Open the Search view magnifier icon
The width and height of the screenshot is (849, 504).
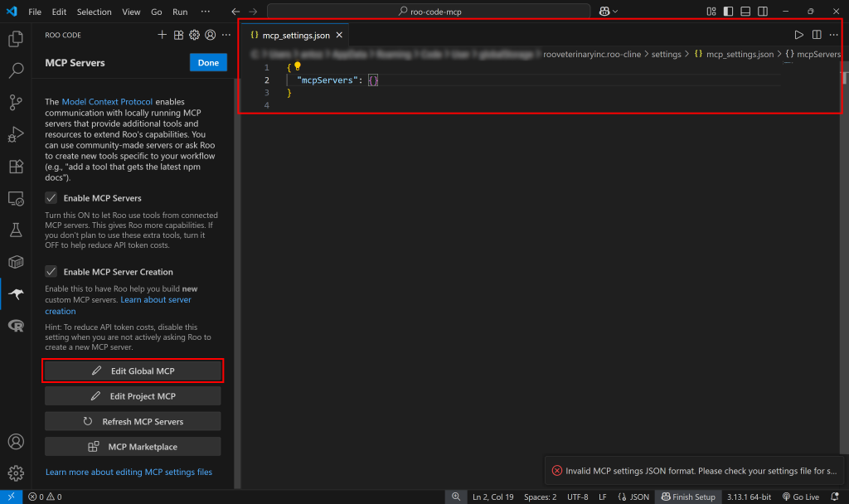tap(17, 70)
